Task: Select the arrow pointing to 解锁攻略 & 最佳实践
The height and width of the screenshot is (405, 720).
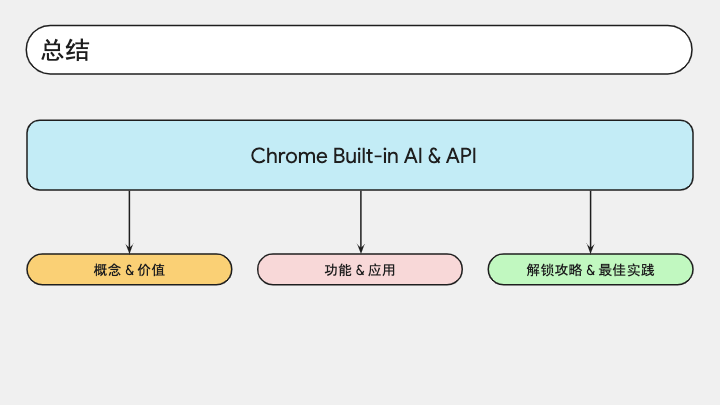Action: (591, 222)
